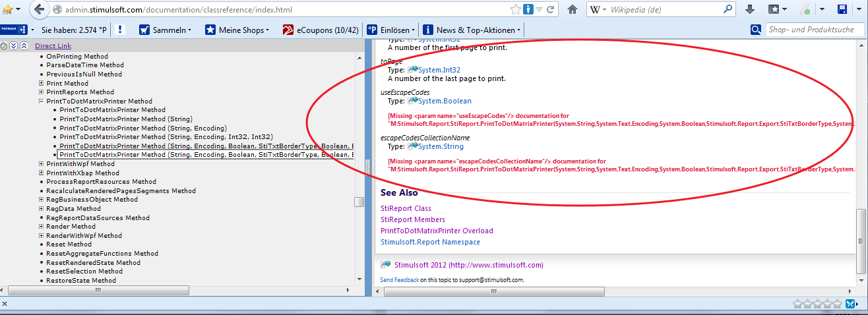868x315 pixels.
Task: Open the Meine Shops dropdown menu
Action: click(237, 30)
